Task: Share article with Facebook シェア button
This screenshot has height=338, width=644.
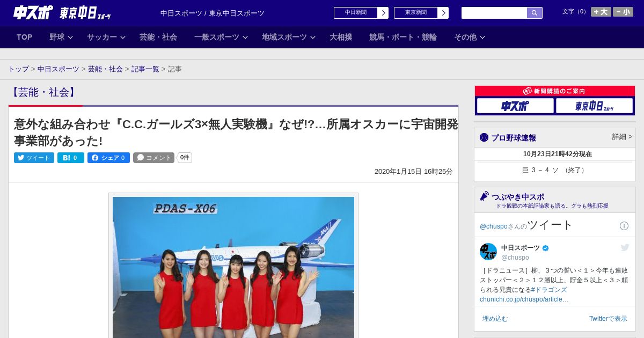Action: [108, 158]
